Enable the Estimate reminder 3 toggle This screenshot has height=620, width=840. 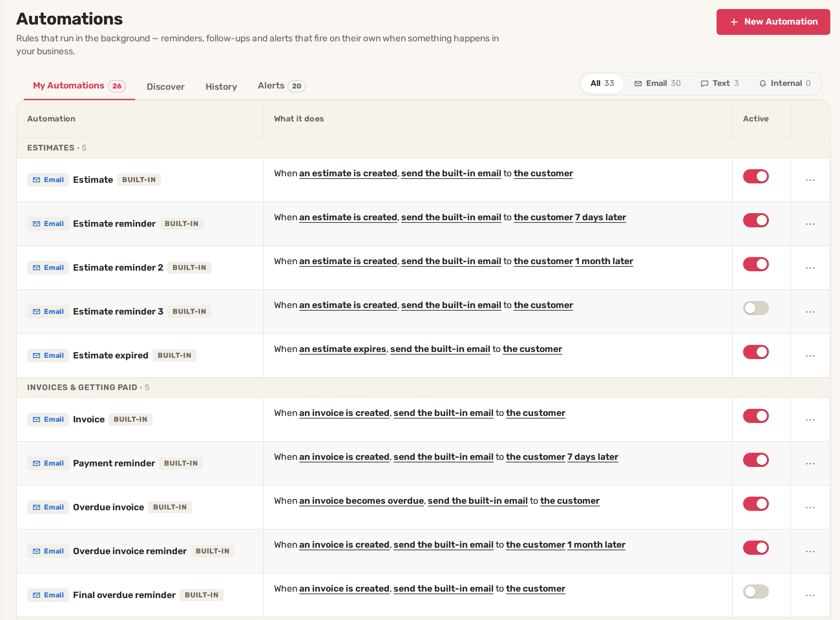tap(755, 308)
